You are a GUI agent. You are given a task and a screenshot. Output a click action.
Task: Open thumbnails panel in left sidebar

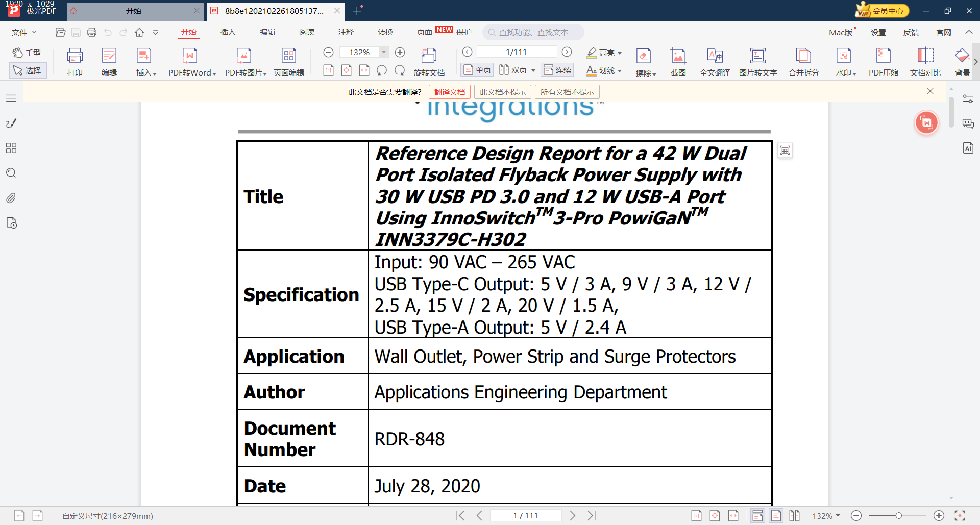tap(11, 148)
